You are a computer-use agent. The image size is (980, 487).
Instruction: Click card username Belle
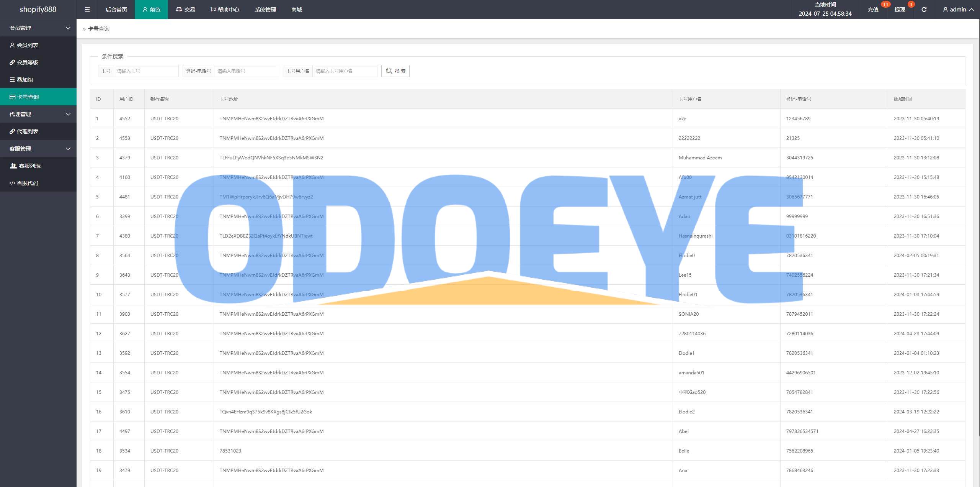pyautogui.click(x=684, y=451)
